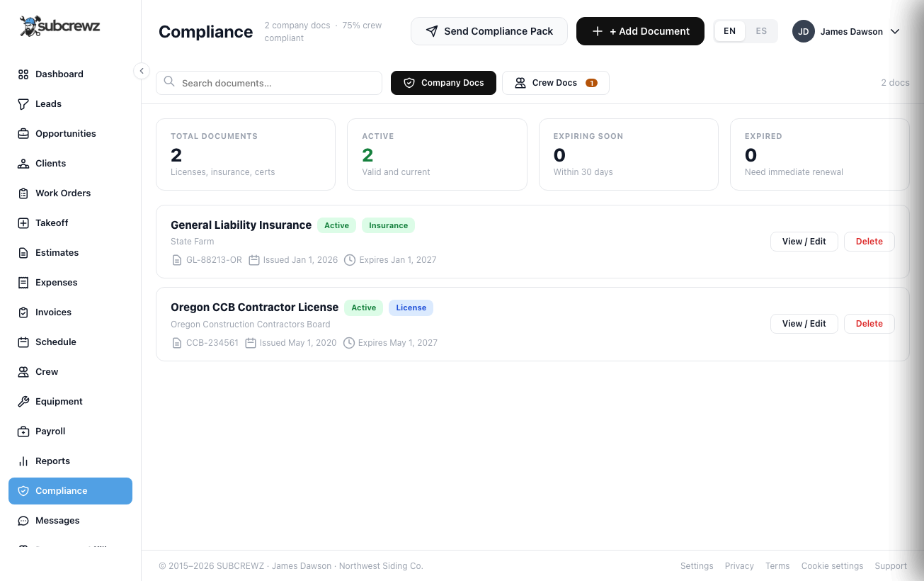Open the Support footer link

coord(891,566)
